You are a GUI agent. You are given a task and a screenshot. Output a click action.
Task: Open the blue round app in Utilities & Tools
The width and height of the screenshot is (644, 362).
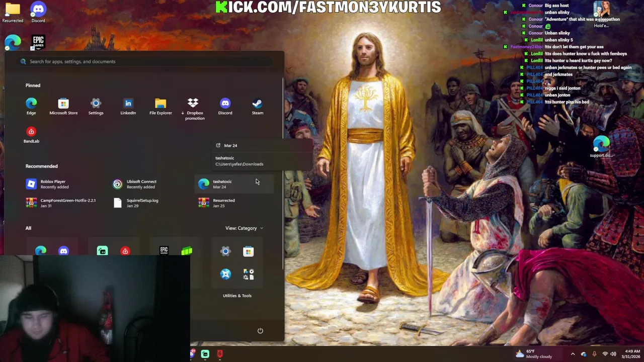pos(225,274)
